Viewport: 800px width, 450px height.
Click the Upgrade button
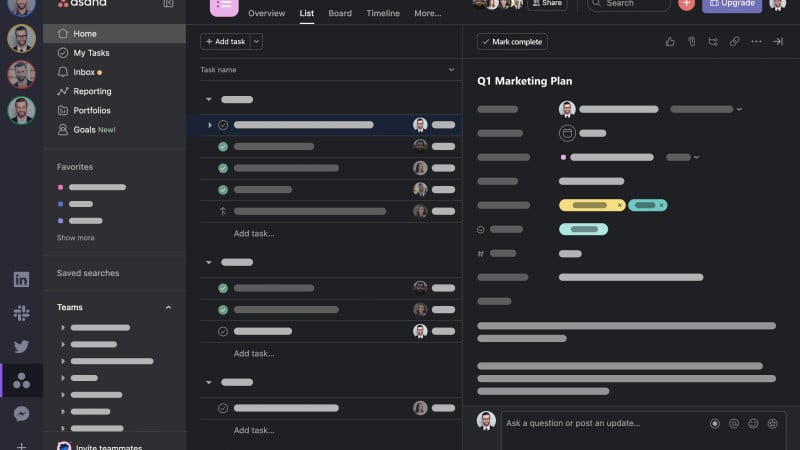(732, 5)
